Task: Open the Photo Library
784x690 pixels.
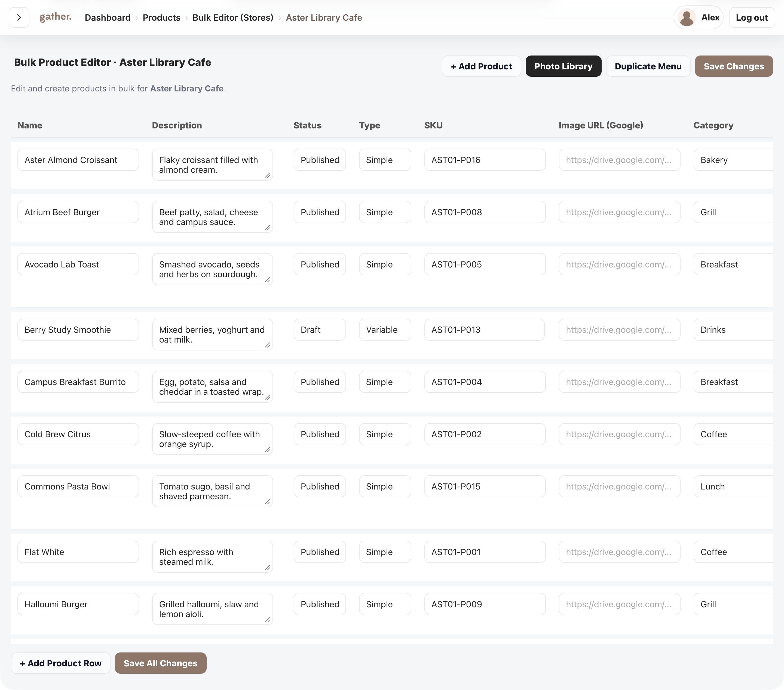Action: click(x=563, y=66)
